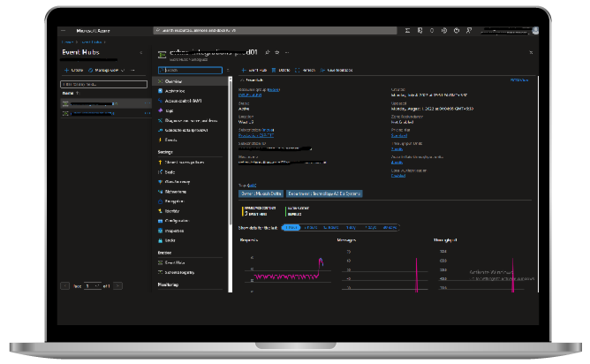
Task: Open JSON View link
Action: (519, 80)
